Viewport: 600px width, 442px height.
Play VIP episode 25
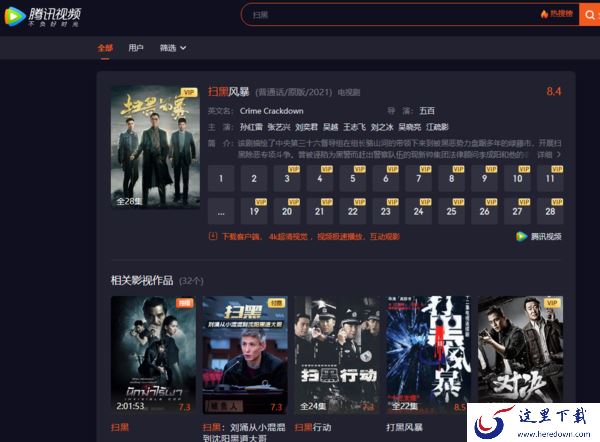[x=452, y=211]
